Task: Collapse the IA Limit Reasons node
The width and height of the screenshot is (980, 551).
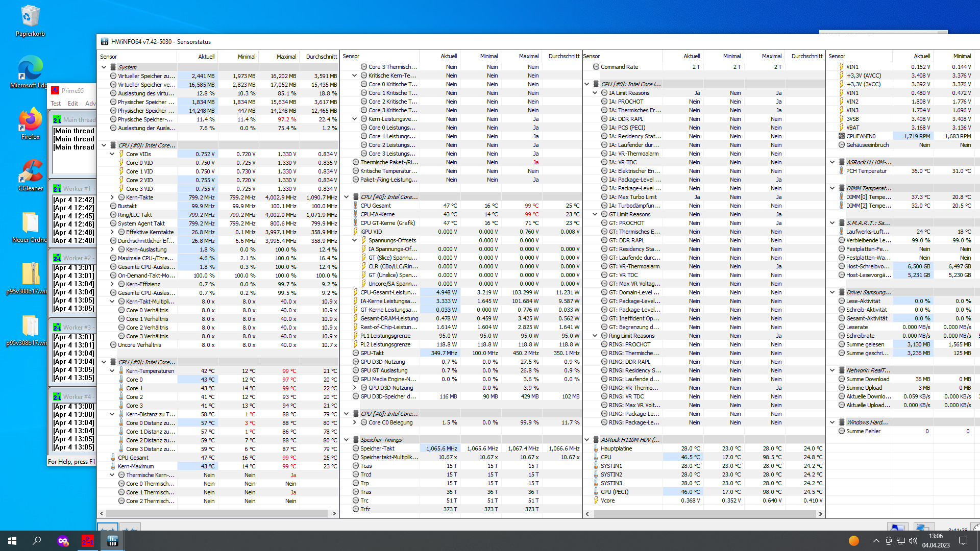Action: 595,93
